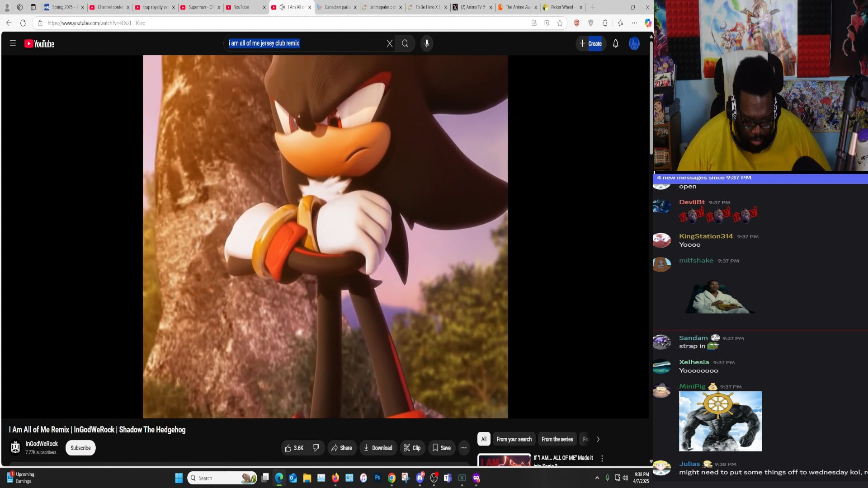Open InGodWeRock channel name link

tap(42, 444)
